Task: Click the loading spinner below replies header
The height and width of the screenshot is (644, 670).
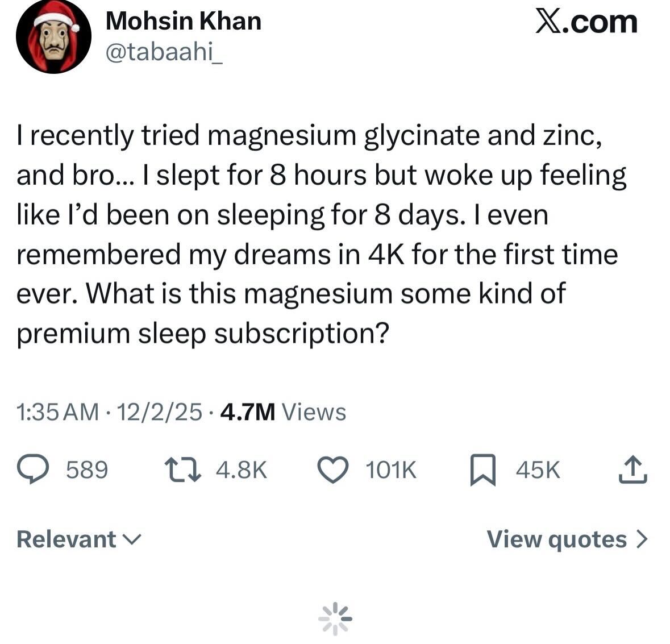Action: (335, 618)
